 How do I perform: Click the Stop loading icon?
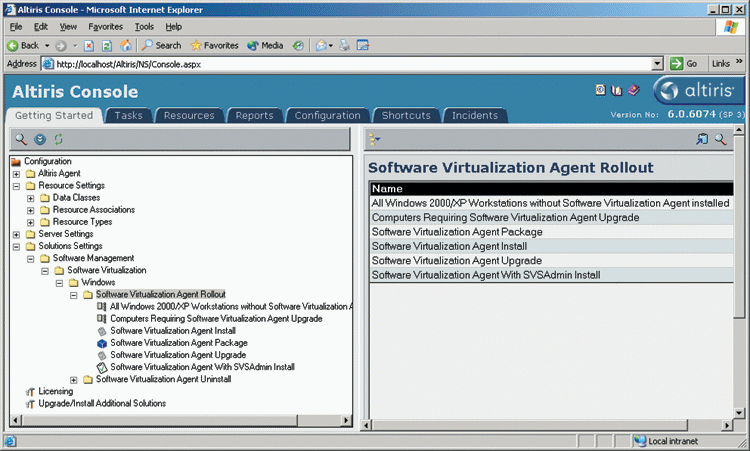(89, 45)
